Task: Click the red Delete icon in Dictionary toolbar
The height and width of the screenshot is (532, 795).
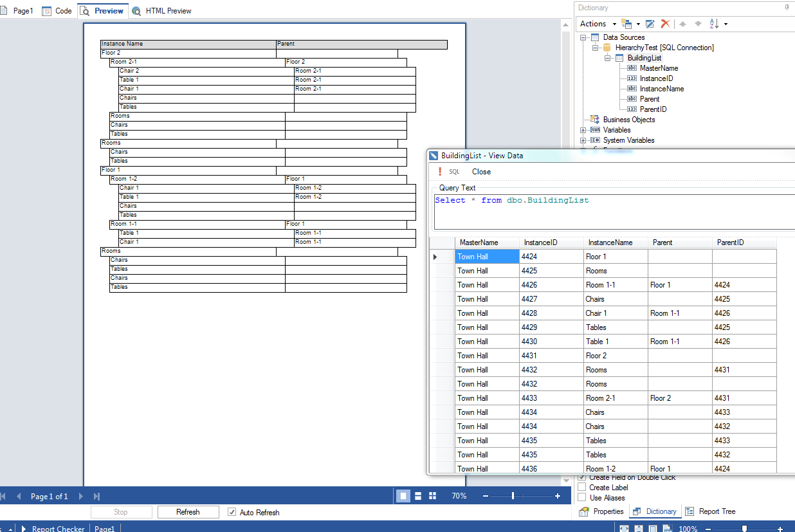Action: click(x=665, y=24)
